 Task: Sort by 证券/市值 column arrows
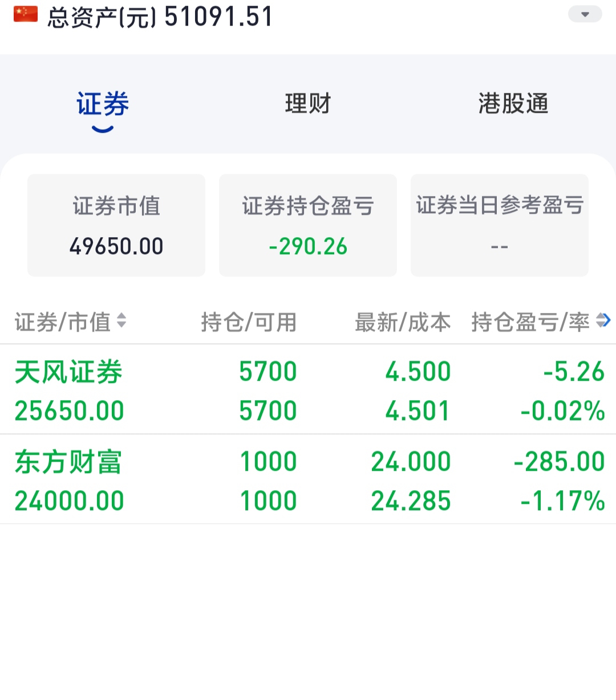(x=121, y=321)
